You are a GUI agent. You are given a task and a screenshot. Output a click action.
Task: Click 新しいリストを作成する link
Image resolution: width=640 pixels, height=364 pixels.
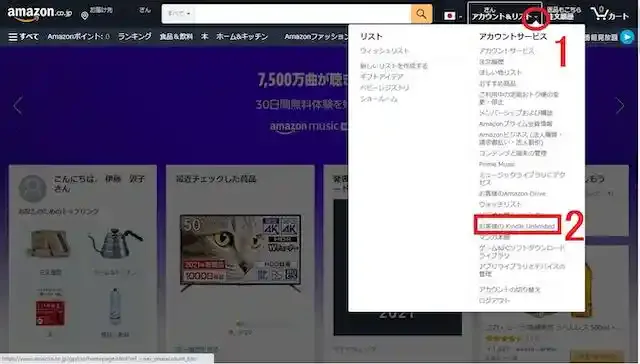[x=394, y=66]
